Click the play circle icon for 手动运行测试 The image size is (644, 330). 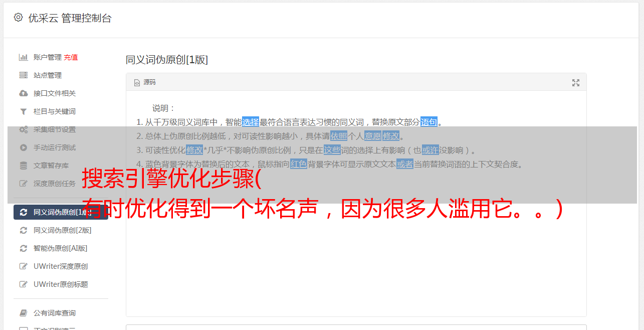[x=23, y=147]
